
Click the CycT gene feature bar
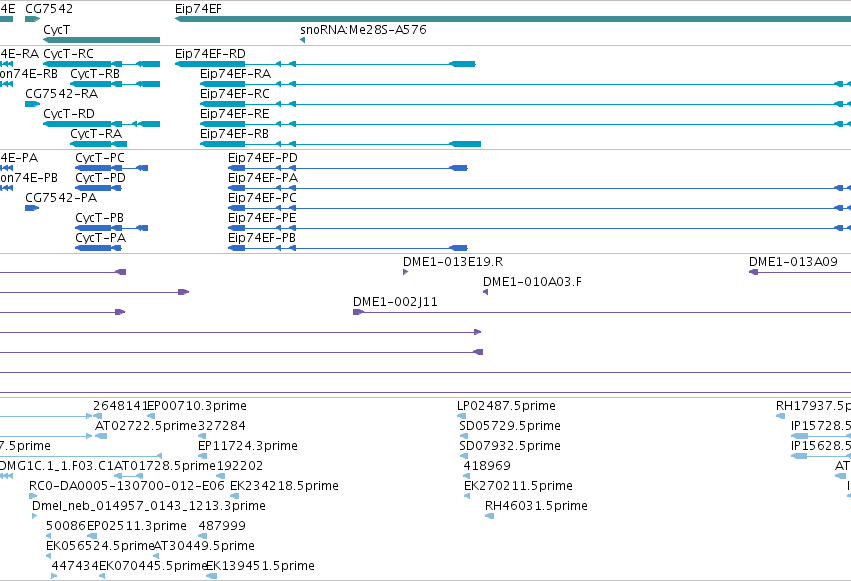(101, 40)
